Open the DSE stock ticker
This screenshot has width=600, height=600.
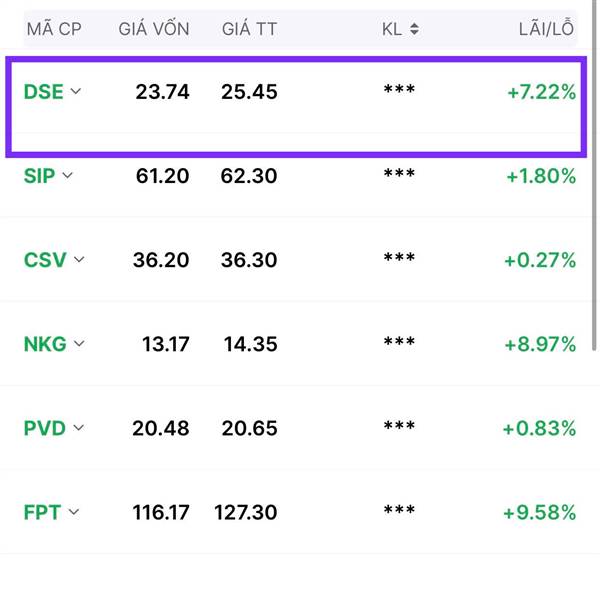(43, 92)
